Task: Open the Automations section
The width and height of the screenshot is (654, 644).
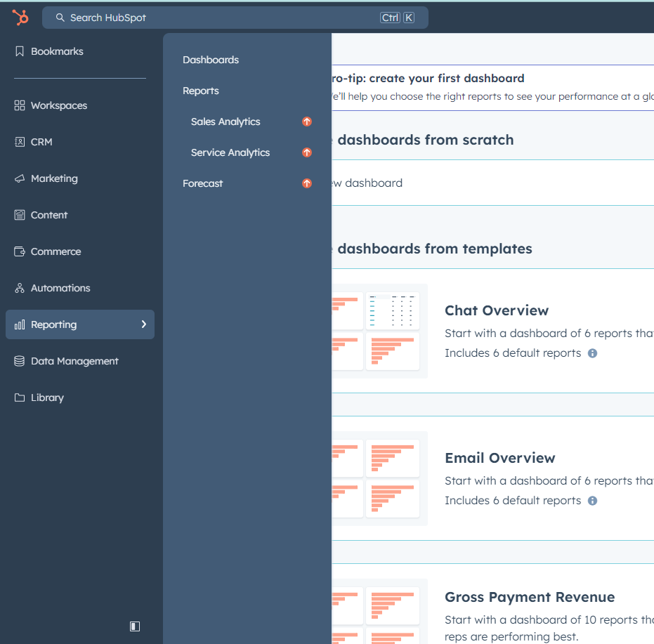Action: [x=60, y=288]
